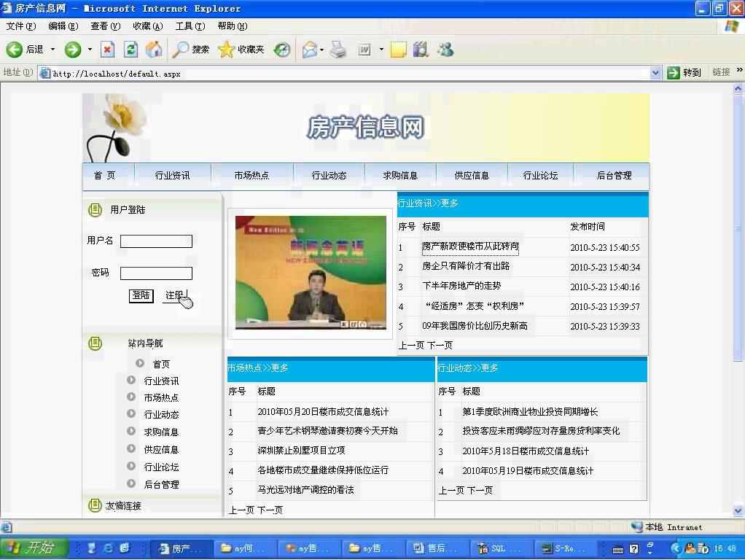Select the 行业资讯 top navigation tab
This screenshot has height=560, width=745.
(x=172, y=176)
